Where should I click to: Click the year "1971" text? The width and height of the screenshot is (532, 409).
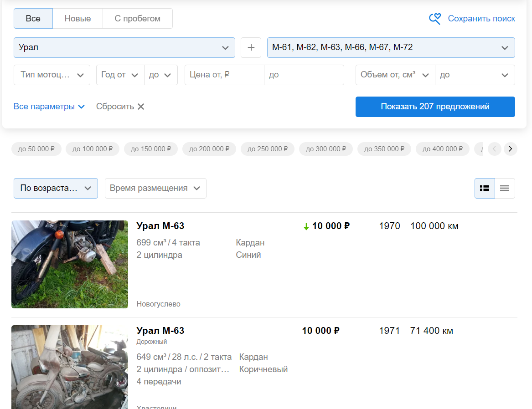pos(389,331)
